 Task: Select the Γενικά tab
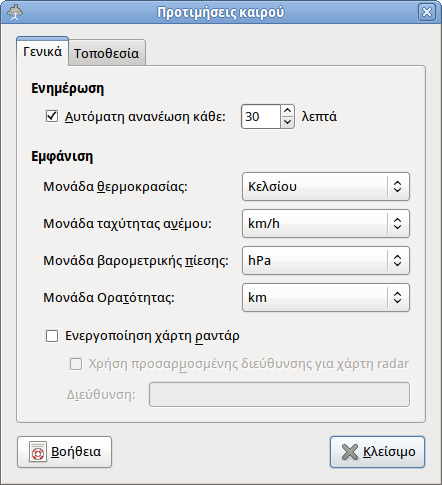pos(42,52)
